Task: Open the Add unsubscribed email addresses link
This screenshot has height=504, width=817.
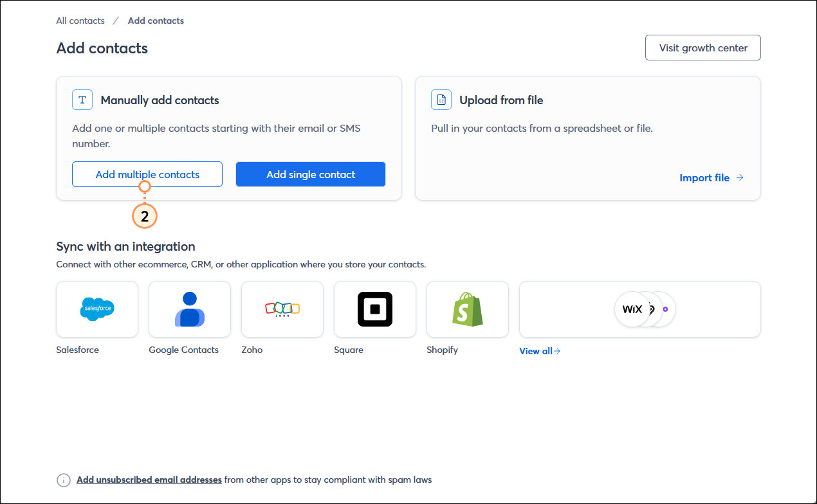Action: coord(149,480)
